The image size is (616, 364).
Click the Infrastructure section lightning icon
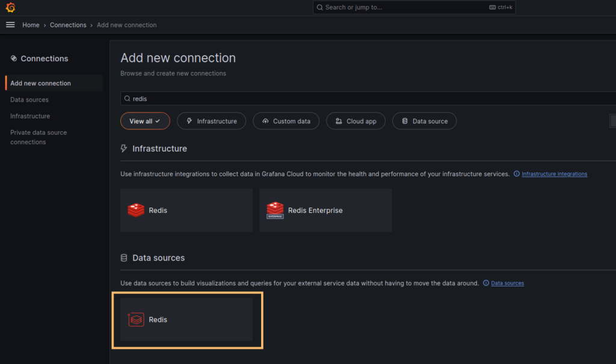124,149
